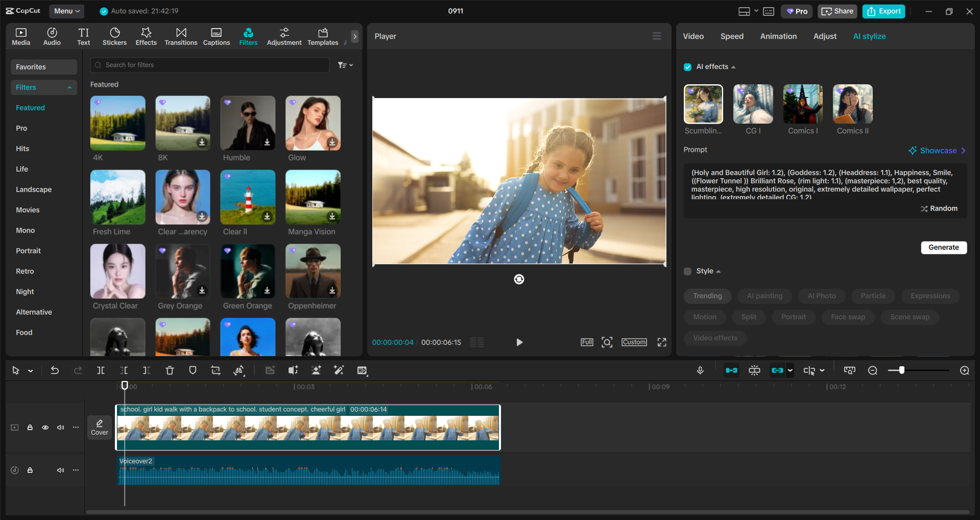The image size is (980, 520).
Task: Select the Filters tool in the top toolbar
Action: click(248, 36)
